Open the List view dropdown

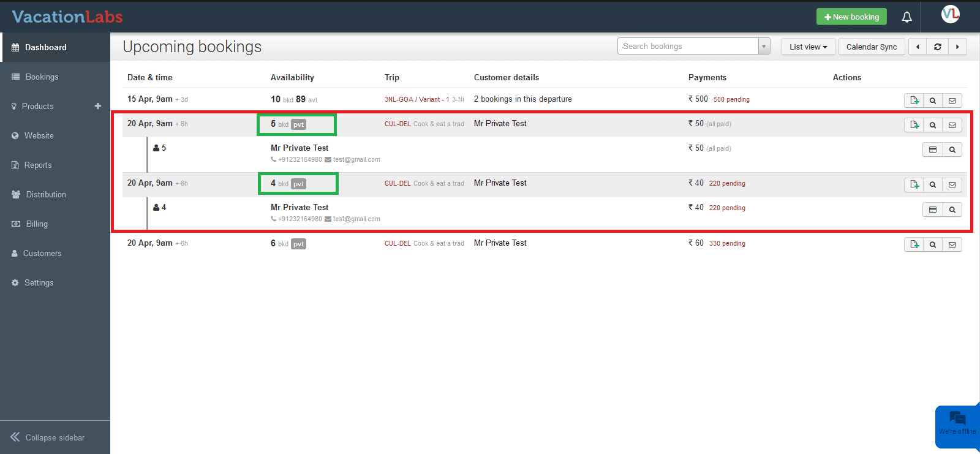808,47
